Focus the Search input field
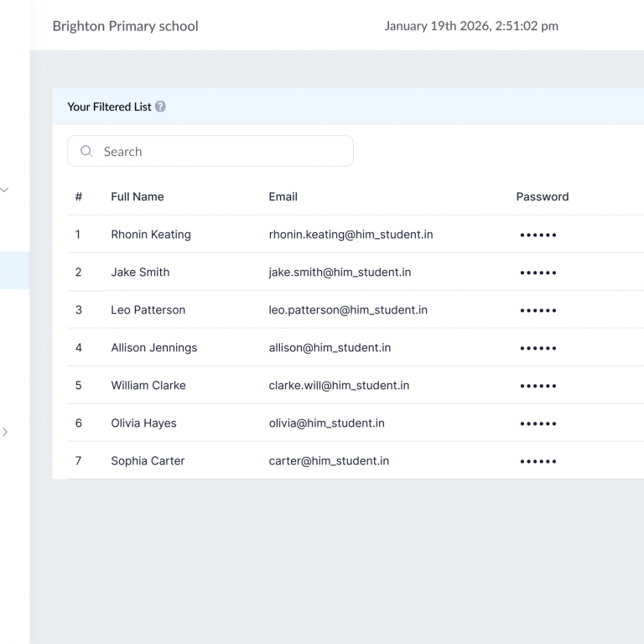Image resolution: width=644 pixels, height=644 pixels. [218, 152]
